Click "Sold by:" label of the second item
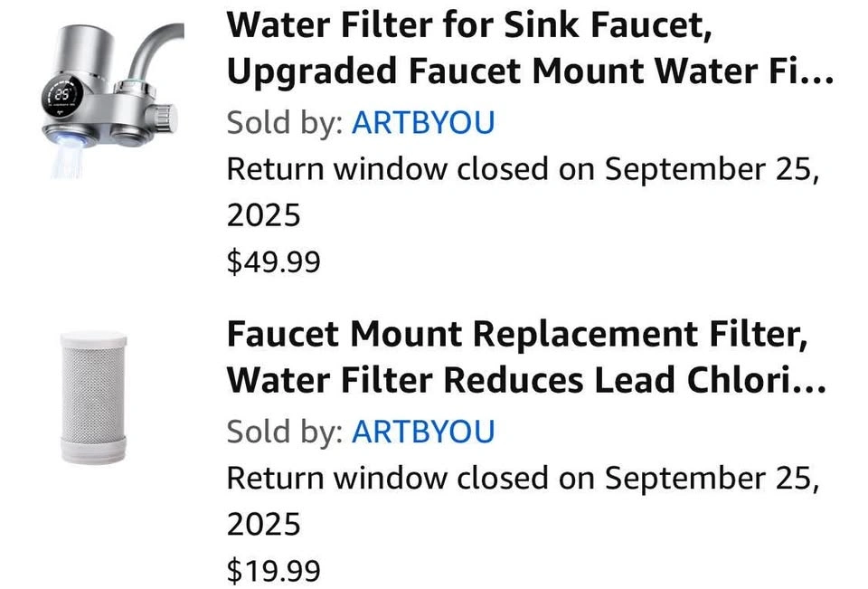The image size is (868, 589). coord(284,432)
